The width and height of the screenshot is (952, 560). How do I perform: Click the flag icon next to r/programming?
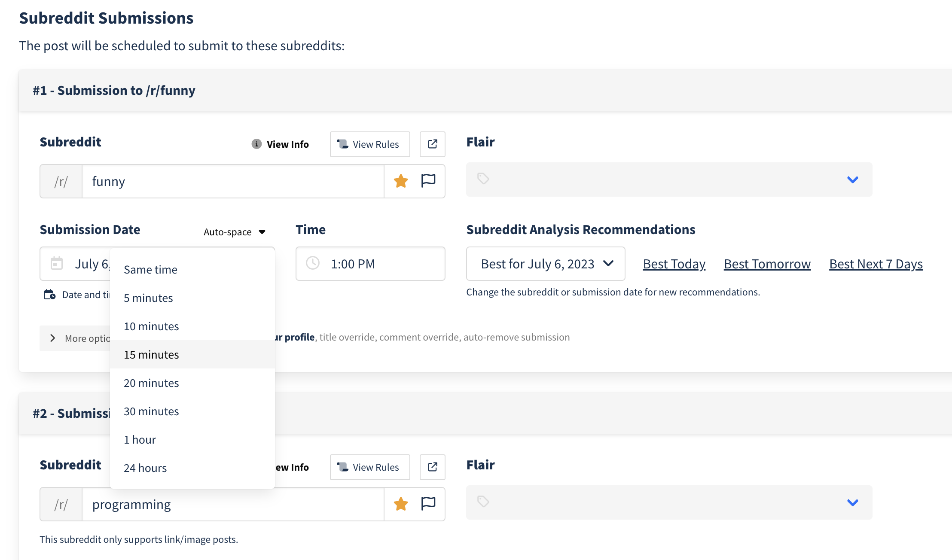click(x=428, y=504)
